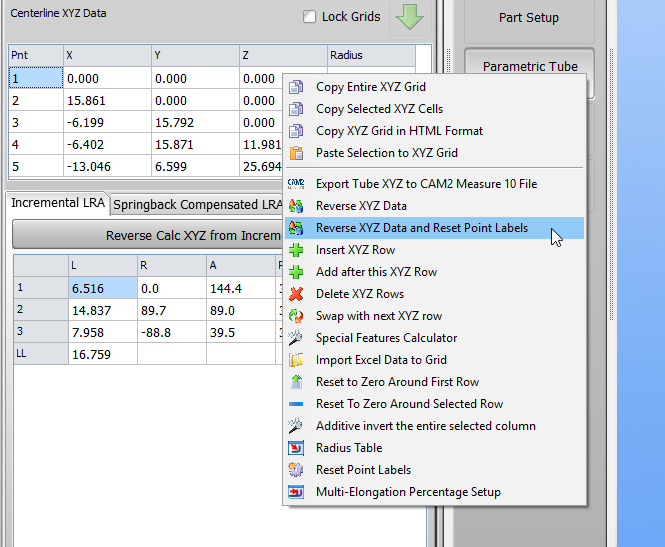
Task: Click the green plus icon for Add after this XYZ Row
Action: click(x=296, y=272)
